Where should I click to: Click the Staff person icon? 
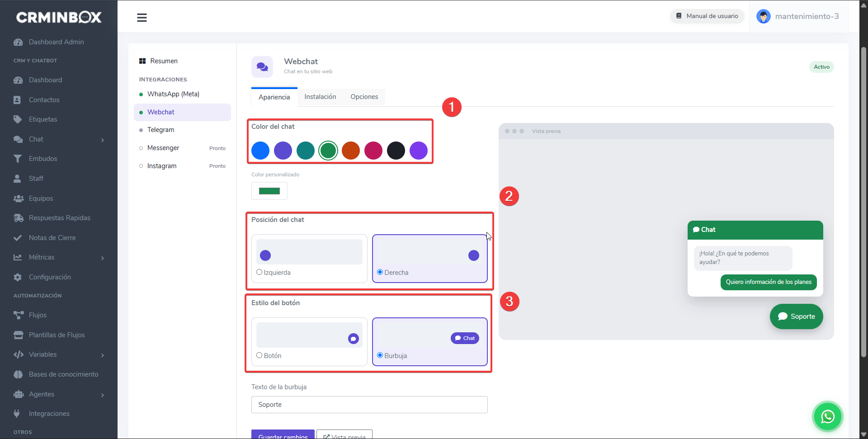[x=17, y=179]
